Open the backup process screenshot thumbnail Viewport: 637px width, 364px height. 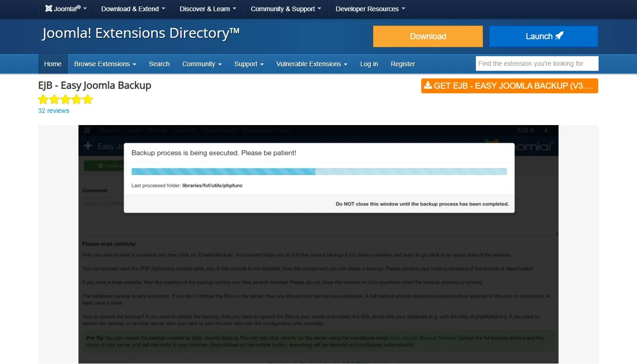[x=318, y=244]
